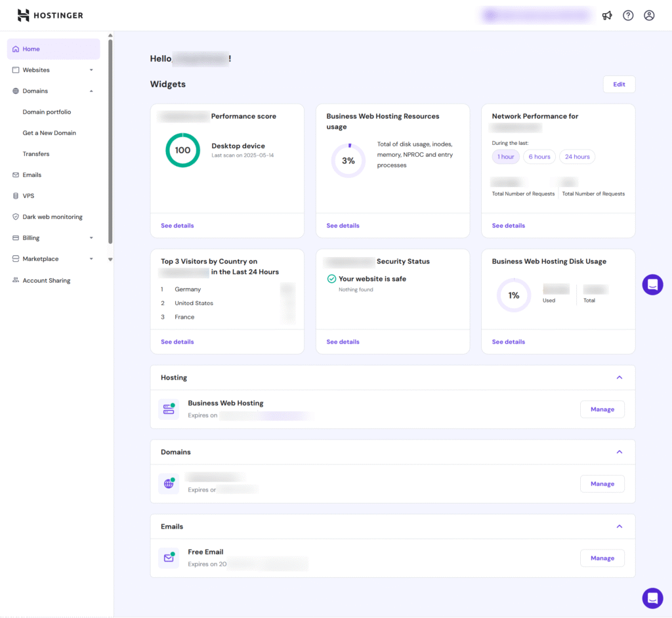Image resolution: width=672 pixels, height=618 pixels.
Task: Click the sidebar scroll up arrow
Action: [x=110, y=35]
